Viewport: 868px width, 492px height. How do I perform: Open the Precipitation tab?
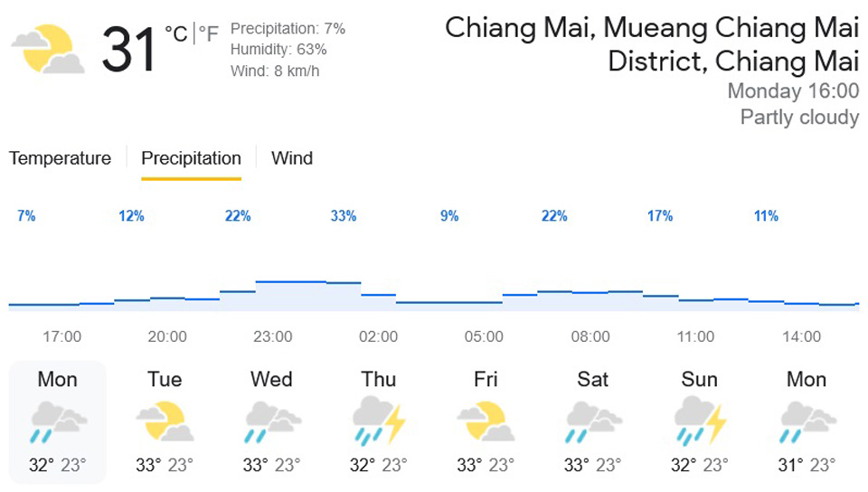(191, 158)
